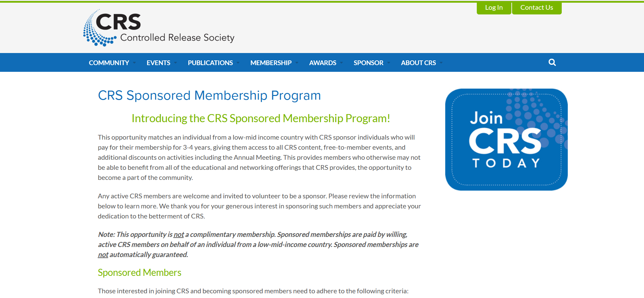Click the arrow beside Publications
The image size is (644, 298).
tap(238, 63)
